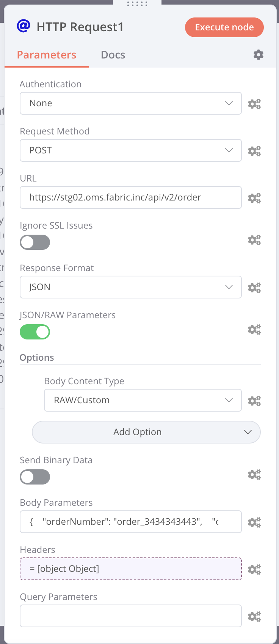Click into the Query Parameters input field
Image resolution: width=279 pixels, height=644 pixels.
(130, 616)
